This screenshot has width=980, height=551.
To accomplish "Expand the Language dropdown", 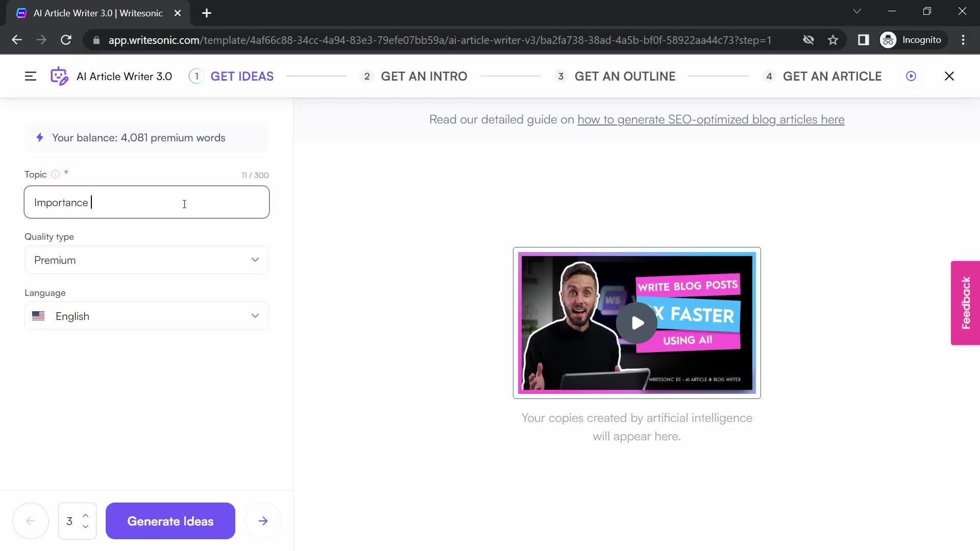I will tap(255, 315).
